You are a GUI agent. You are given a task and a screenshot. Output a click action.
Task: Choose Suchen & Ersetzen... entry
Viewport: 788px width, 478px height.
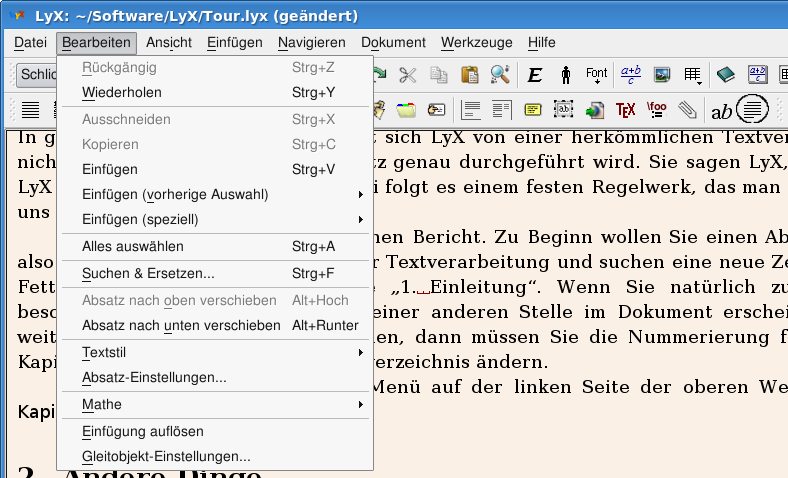coord(215,273)
